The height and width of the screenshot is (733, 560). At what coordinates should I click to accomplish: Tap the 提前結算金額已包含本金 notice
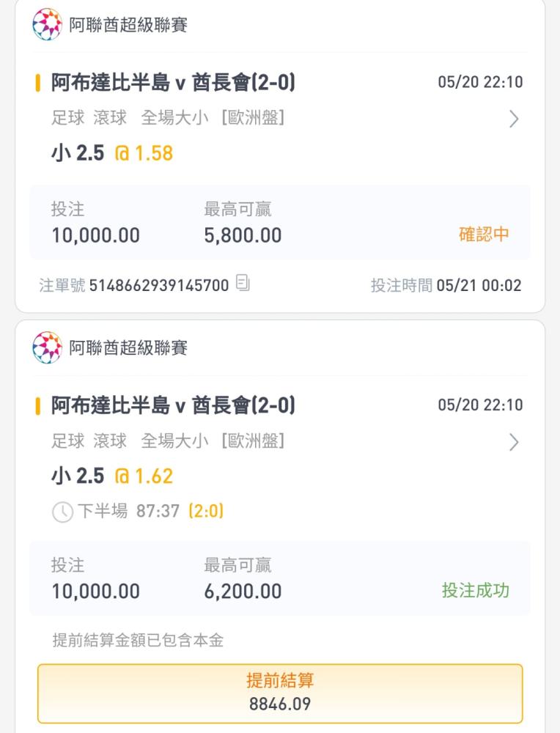(138, 640)
